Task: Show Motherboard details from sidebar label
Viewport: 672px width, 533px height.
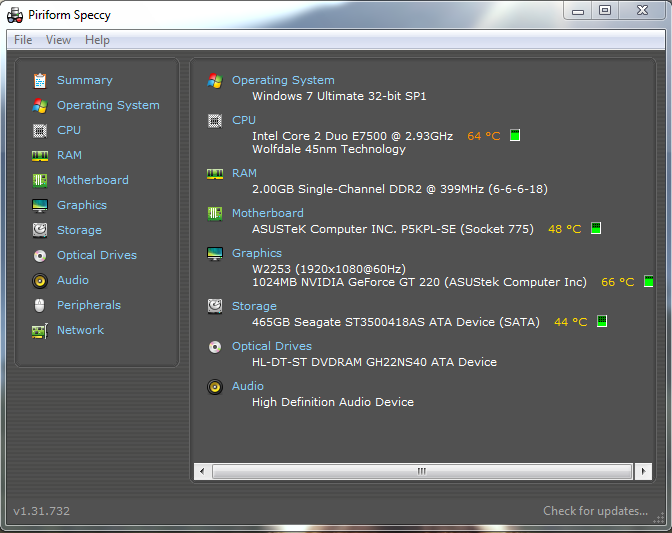Action: (x=93, y=180)
